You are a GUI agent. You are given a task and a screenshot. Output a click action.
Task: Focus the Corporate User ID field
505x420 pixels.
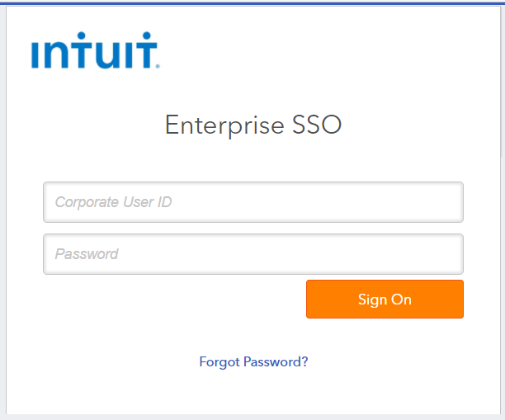(252, 202)
